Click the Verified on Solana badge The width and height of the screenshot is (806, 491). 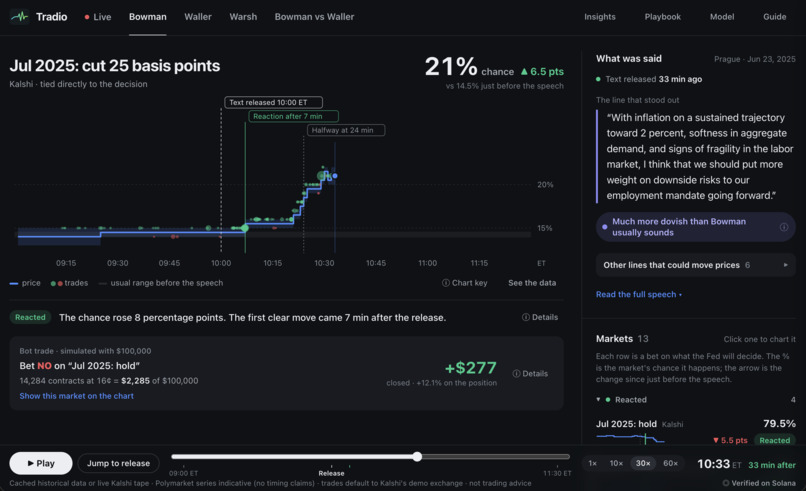tap(759, 483)
